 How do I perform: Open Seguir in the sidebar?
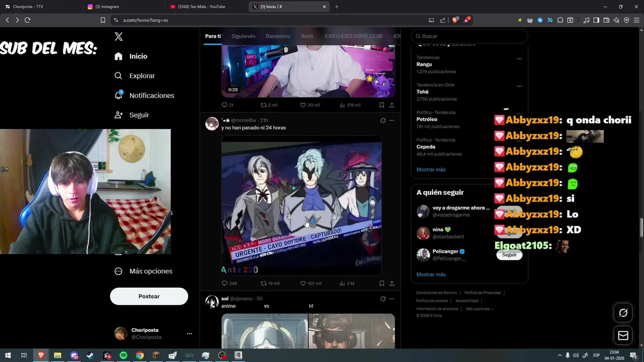pyautogui.click(x=131, y=115)
